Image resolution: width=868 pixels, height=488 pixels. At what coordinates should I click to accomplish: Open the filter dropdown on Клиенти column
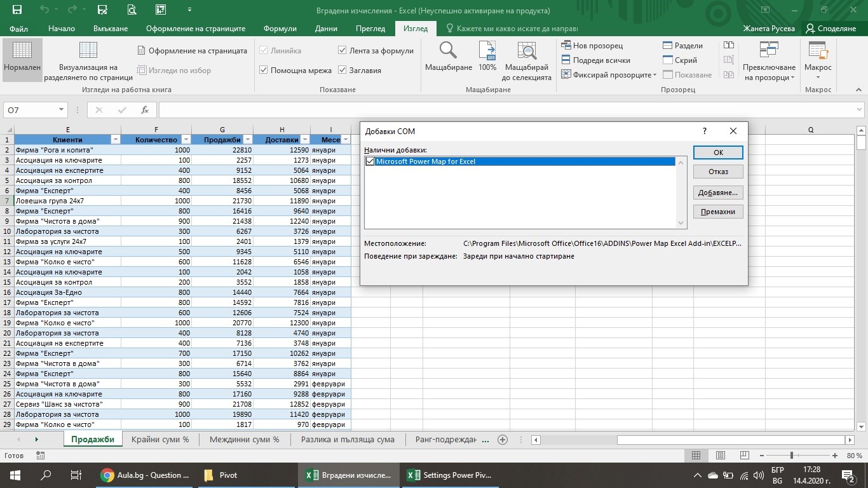[116, 139]
